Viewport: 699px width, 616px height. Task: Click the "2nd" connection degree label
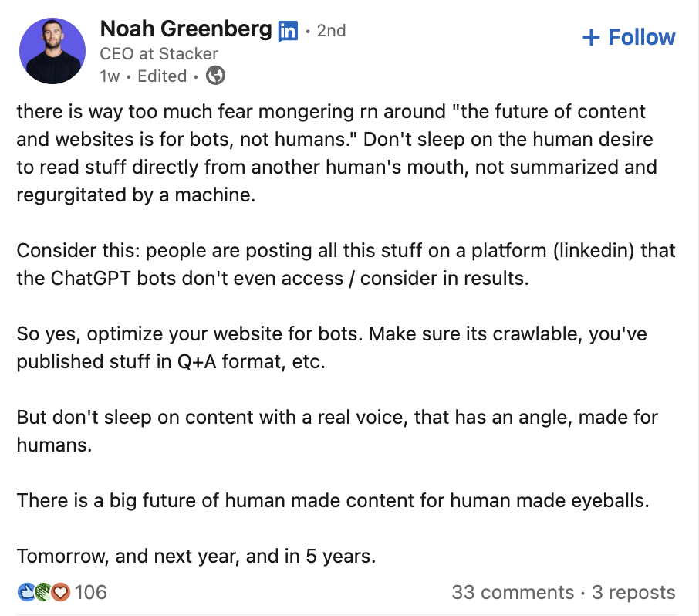coord(332,31)
